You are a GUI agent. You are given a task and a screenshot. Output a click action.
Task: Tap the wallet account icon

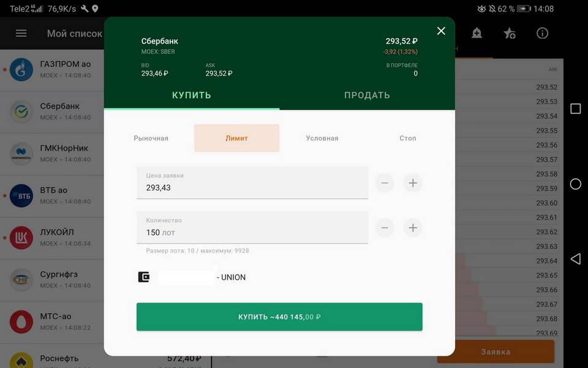[x=143, y=277]
